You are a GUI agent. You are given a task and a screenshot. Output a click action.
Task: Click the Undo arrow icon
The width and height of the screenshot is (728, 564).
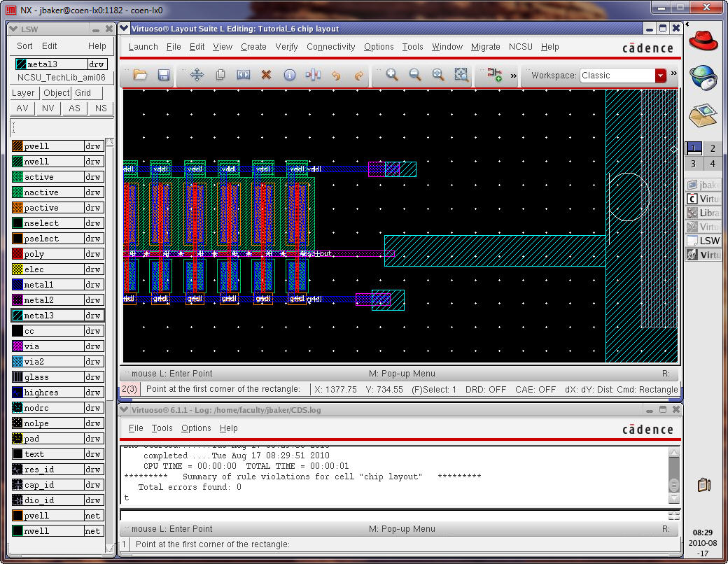[x=336, y=75]
